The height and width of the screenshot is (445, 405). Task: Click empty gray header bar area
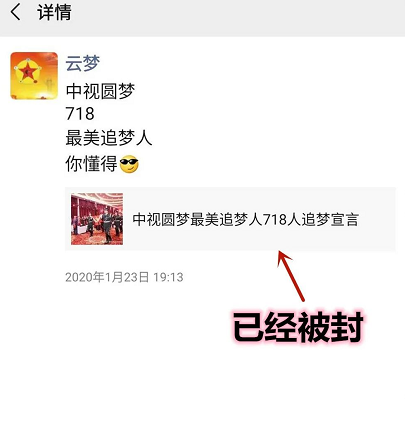(x=233, y=17)
